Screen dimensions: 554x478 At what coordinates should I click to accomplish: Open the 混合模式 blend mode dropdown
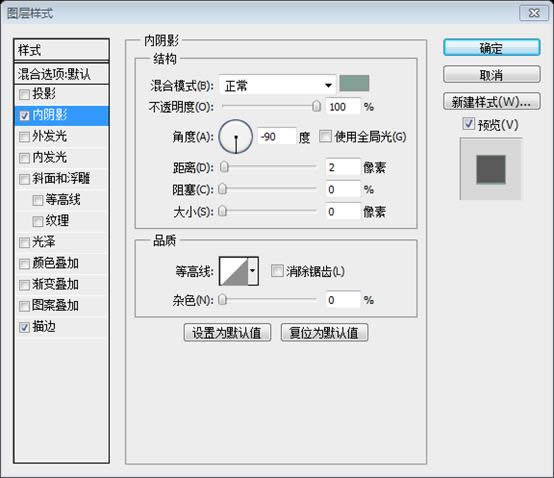[x=278, y=85]
